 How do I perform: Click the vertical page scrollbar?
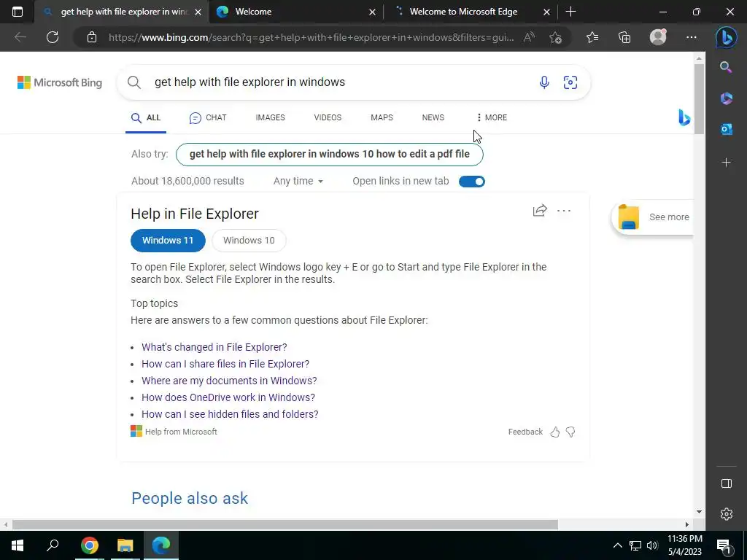click(699, 99)
